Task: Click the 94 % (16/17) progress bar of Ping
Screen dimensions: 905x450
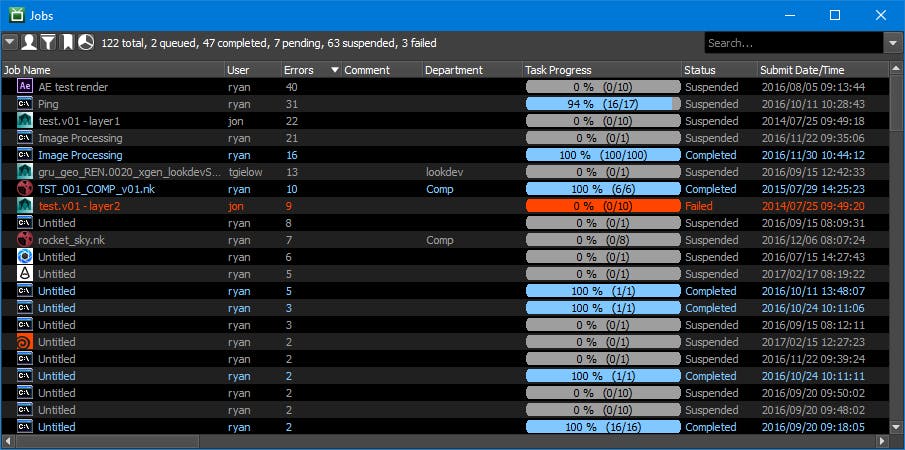Action: tap(603, 104)
